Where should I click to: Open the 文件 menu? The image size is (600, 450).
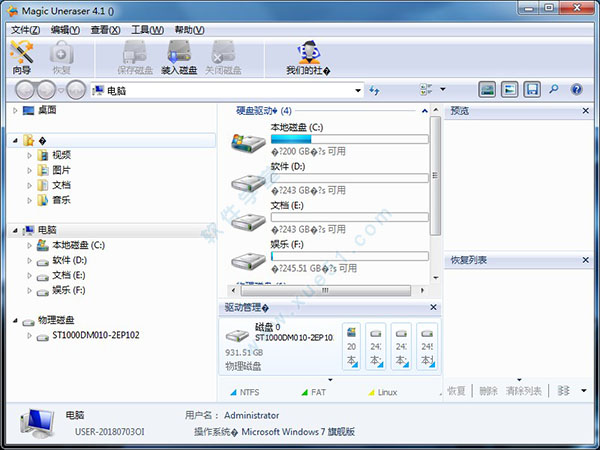tap(25, 30)
